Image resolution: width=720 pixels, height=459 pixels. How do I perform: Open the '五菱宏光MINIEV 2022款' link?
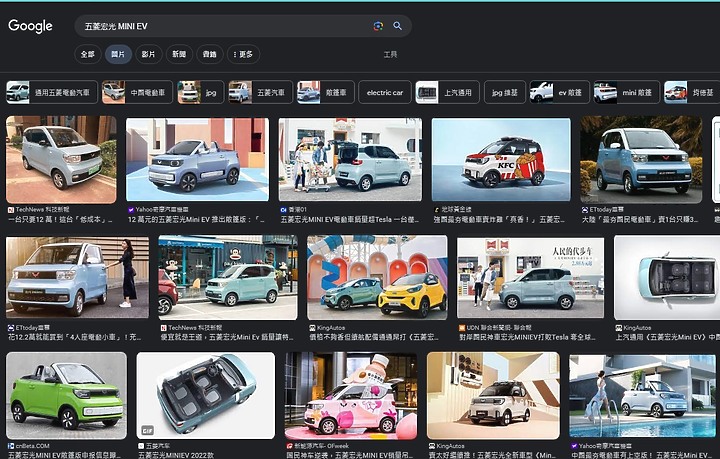[177, 455]
